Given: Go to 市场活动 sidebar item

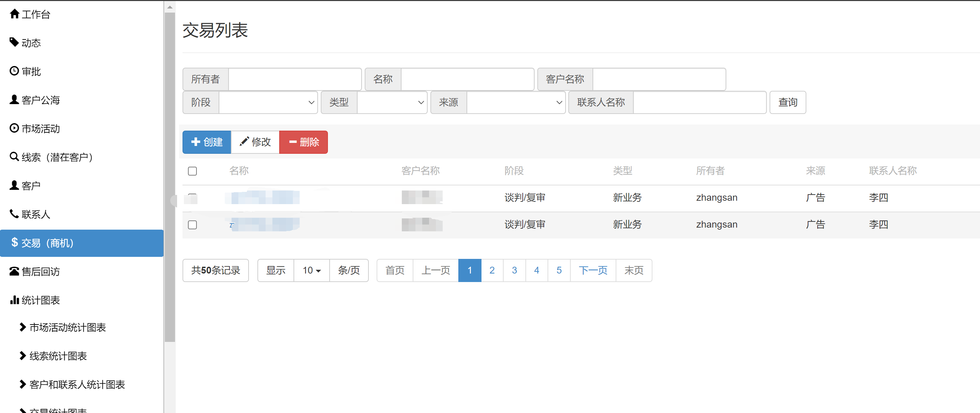Looking at the screenshot, I should [41, 128].
